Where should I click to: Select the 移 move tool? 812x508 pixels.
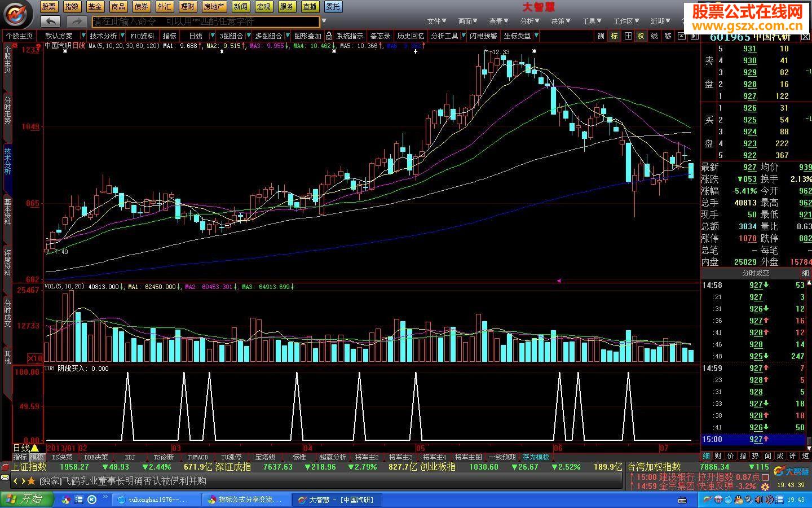point(668,36)
